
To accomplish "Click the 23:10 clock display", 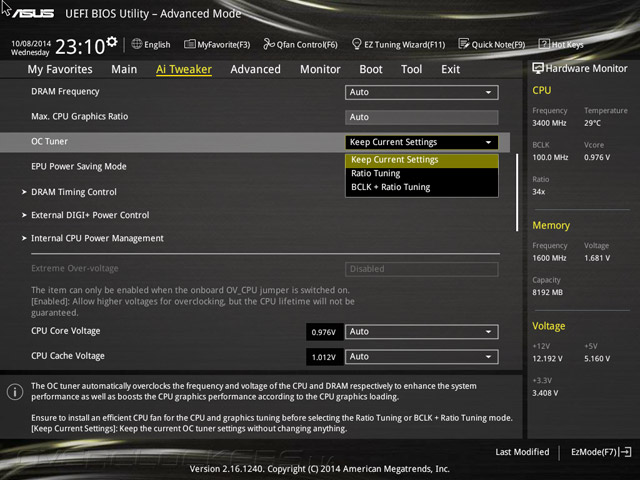I will pyautogui.click(x=80, y=47).
